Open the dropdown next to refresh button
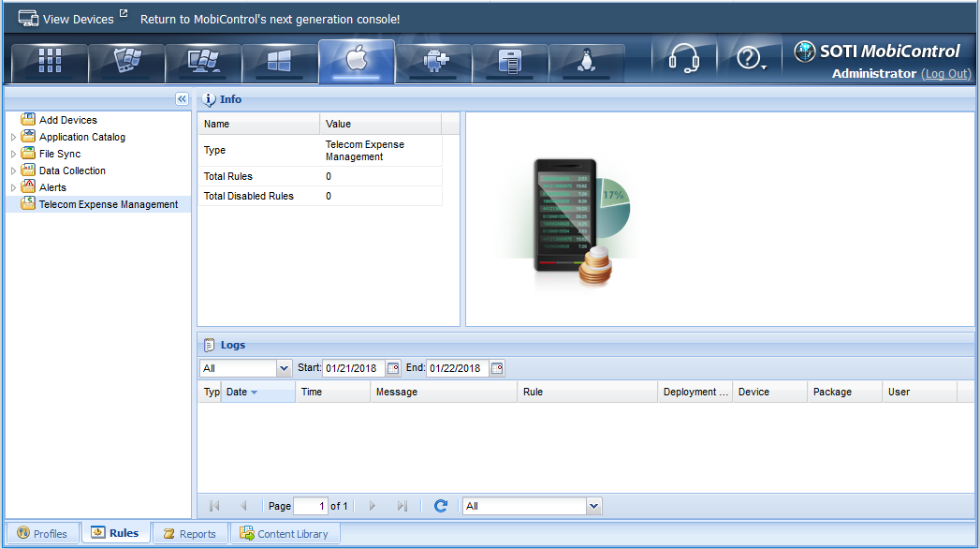Viewport: 980px width, 549px height. (x=593, y=506)
